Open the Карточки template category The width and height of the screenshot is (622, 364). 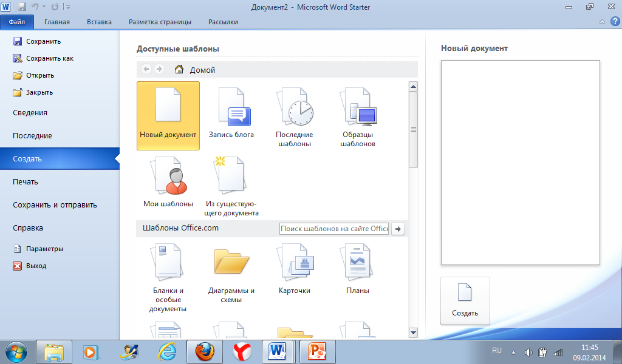(295, 269)
